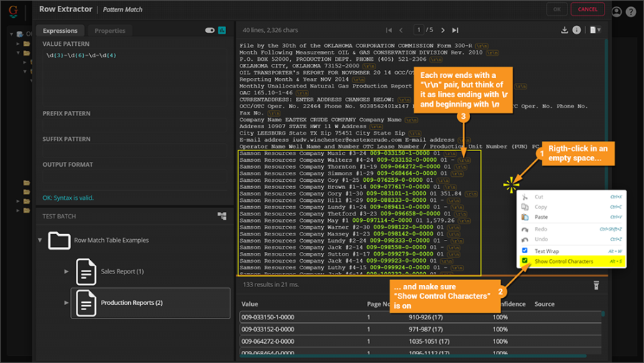Toggle the switch beside the Properties tab
The width and height of the screenshot is (644, 363).
[210, 31]
